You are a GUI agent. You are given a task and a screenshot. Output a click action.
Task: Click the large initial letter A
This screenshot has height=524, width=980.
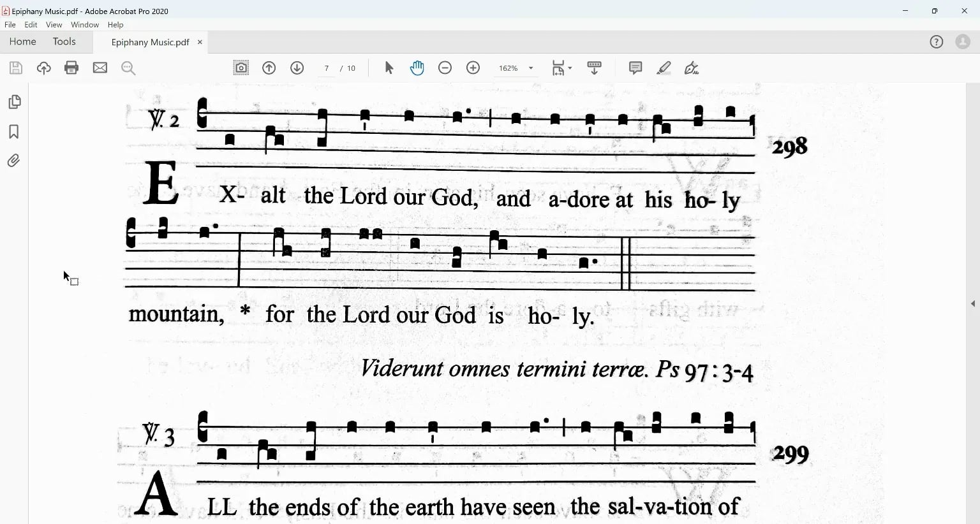(x=157, y=493)
